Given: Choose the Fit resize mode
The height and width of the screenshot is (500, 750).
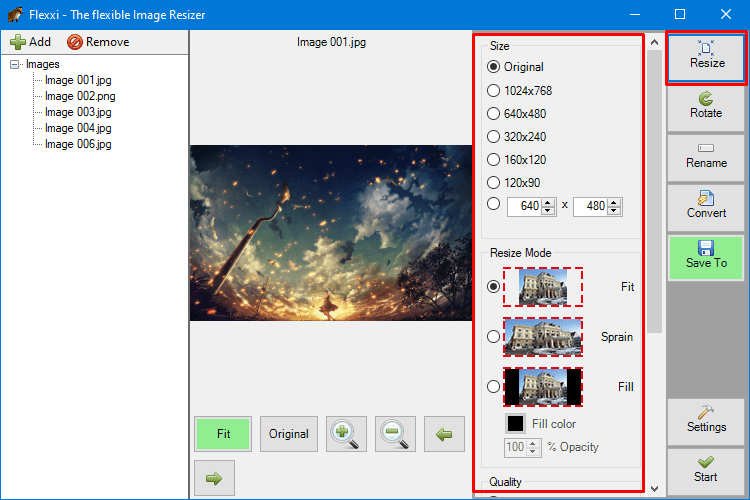Looking at the screenshot, I should tap(493, 287).
